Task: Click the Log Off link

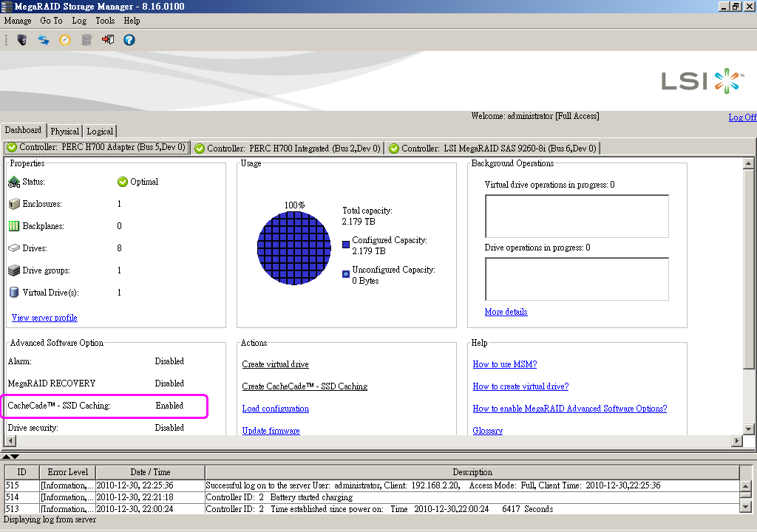Action: pyautogui.click(x=742, y=117)
